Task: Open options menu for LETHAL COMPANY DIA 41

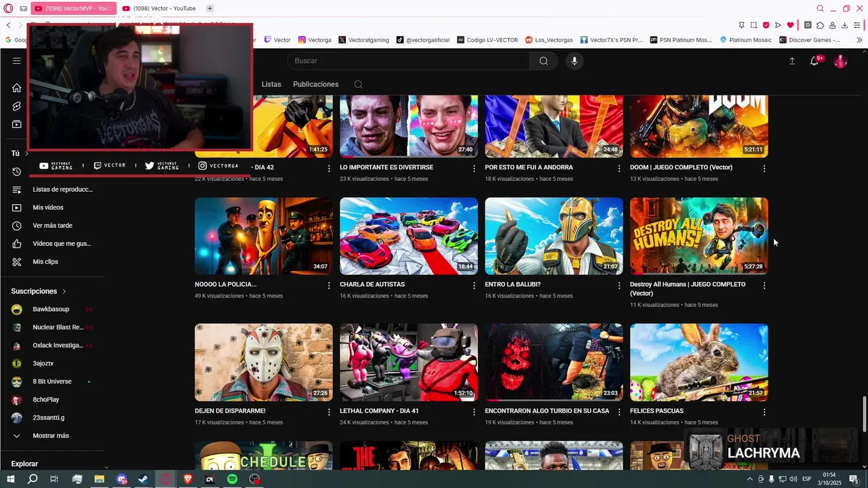Action: pyautogui.click(x=474, y=412)
